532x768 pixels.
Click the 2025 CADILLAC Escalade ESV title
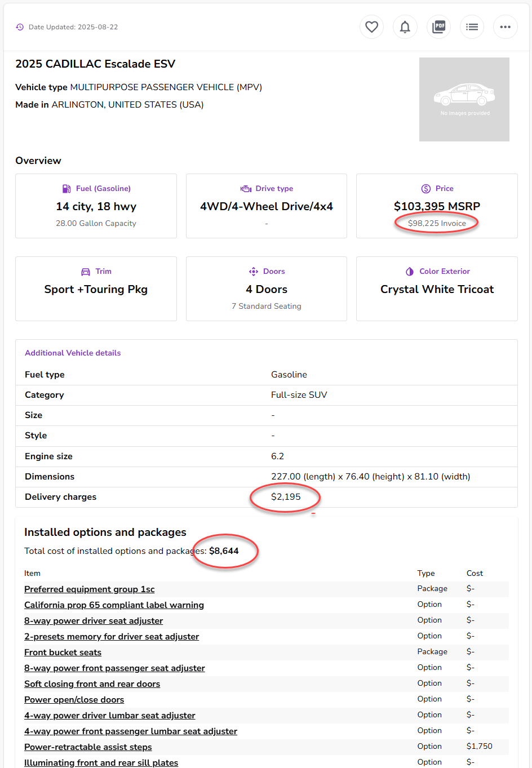[x=95, y=64]
